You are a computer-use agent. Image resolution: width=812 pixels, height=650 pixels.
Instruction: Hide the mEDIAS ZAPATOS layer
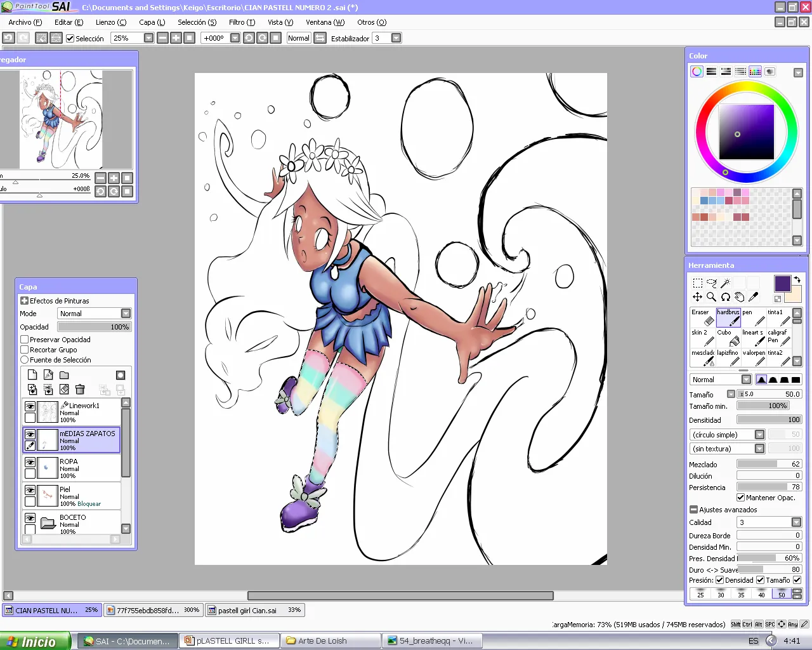pyautogui.click(x=30, y=434)
